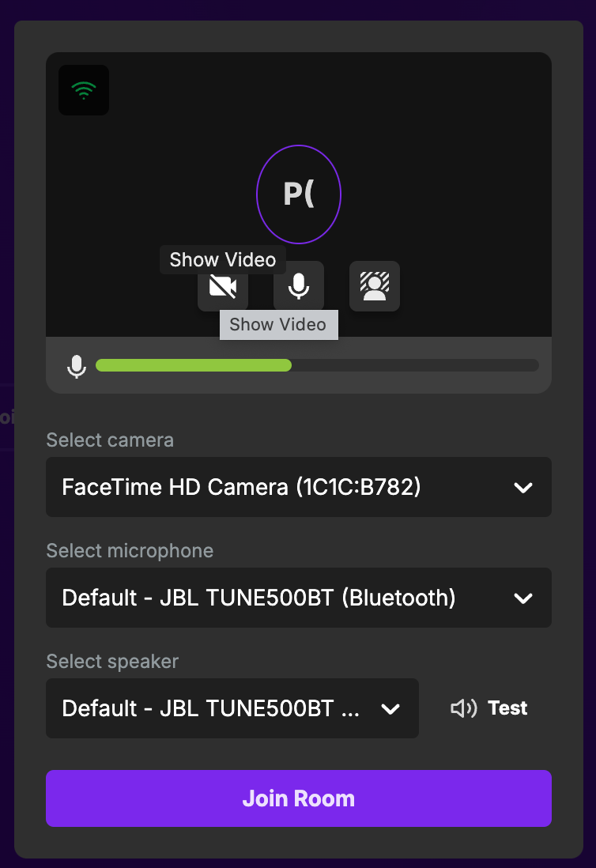The height and width of the screenshot is (868, 596).
Task: Click the Select microphone label
Action: [x=130, y=551]
